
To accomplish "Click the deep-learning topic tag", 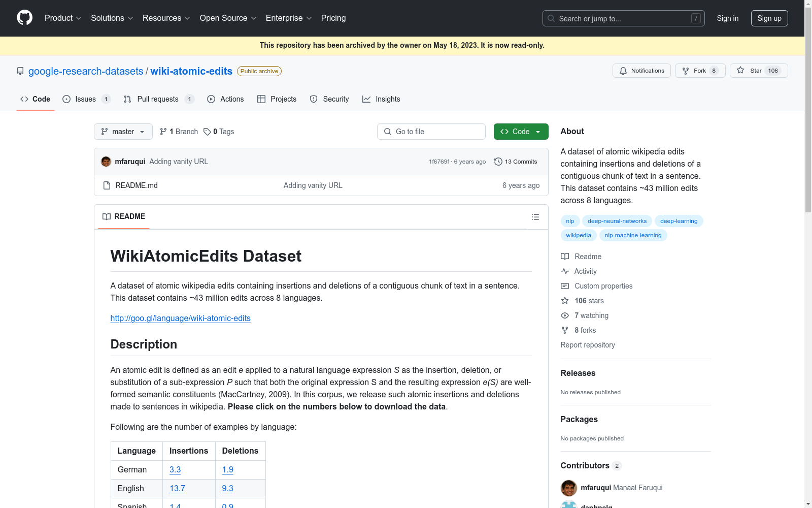I will [679, 221].
